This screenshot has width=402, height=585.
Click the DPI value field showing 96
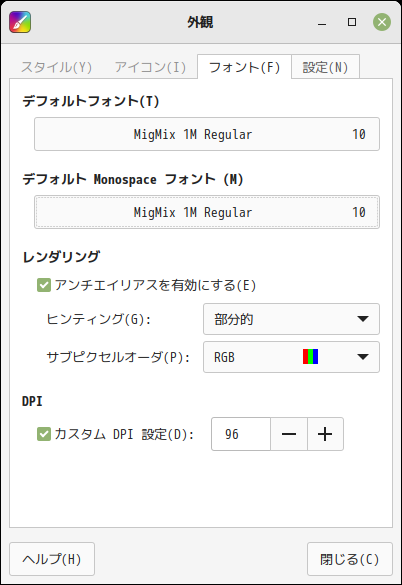241,434
